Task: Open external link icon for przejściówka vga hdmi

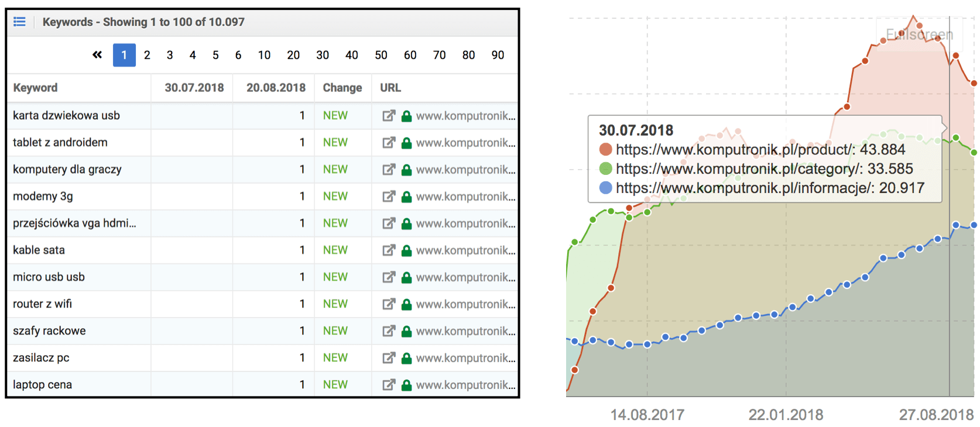Action: pyautogui.click(x=389, y=223)
